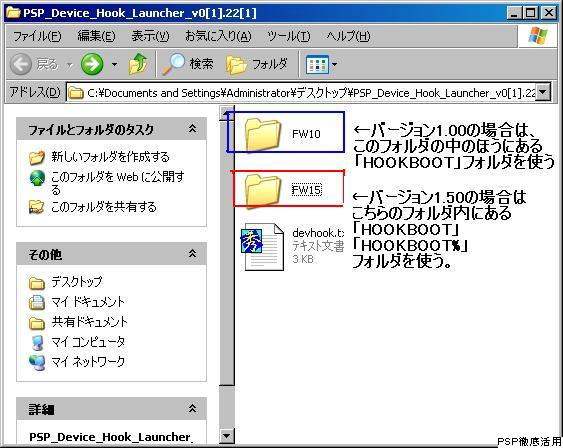Screen dimensions: 563x448
Task: Click the address bar path field
Action: point(302,93)
